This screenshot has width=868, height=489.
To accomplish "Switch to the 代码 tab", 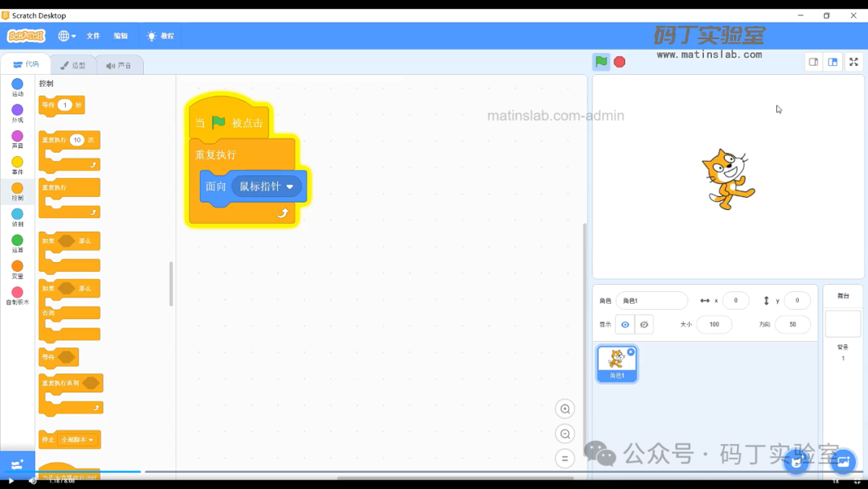I will click(x=26, y=65).
